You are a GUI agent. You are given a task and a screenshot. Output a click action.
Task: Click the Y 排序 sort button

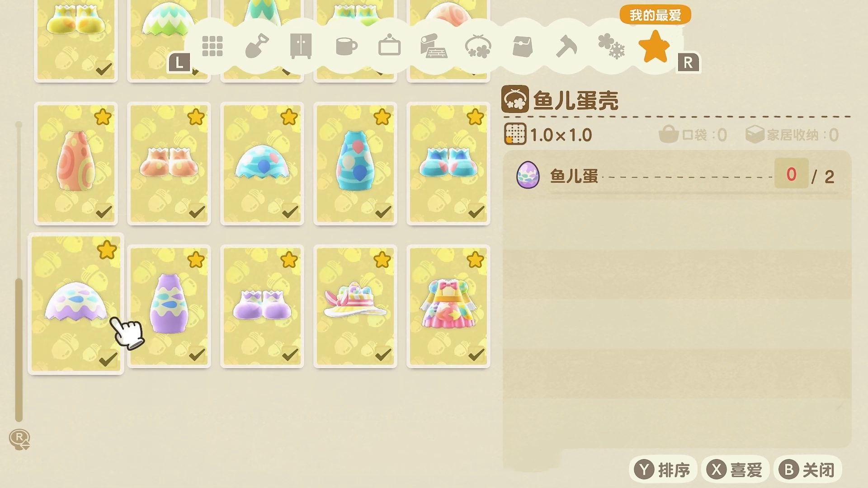coord(662,470)
